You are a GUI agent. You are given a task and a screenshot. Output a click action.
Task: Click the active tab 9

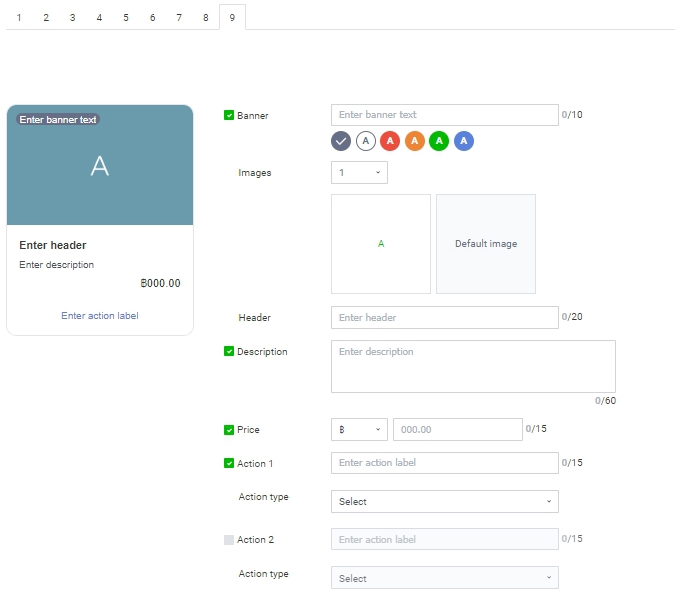(x=232, y=18)
